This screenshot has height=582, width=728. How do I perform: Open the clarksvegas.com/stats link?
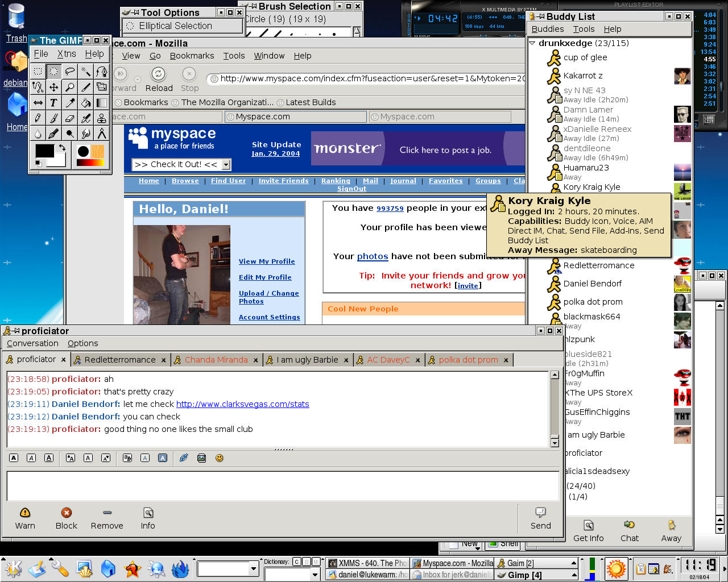pyautogui.click(x=243, y=404)
